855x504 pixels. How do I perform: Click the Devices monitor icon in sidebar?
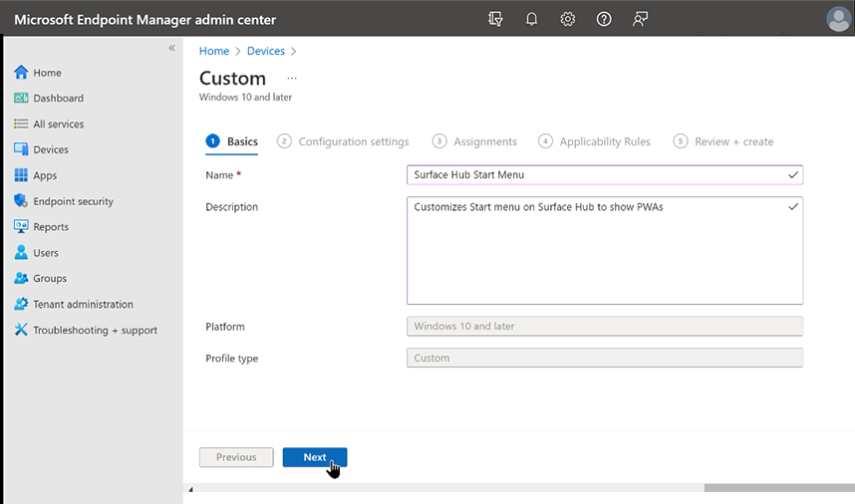click(21, 149)
